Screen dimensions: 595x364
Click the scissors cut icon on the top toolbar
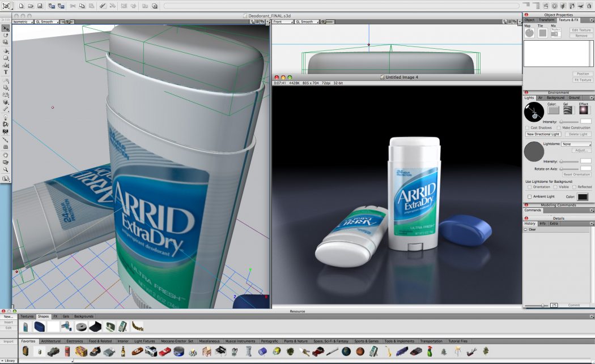click(x=72, y=6)
